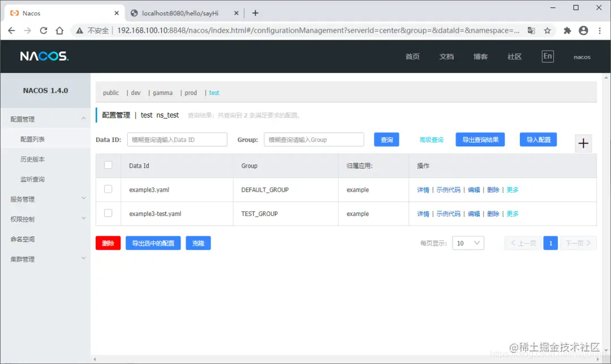Click the 上一页 previous page button

click(x=523, y=243)
